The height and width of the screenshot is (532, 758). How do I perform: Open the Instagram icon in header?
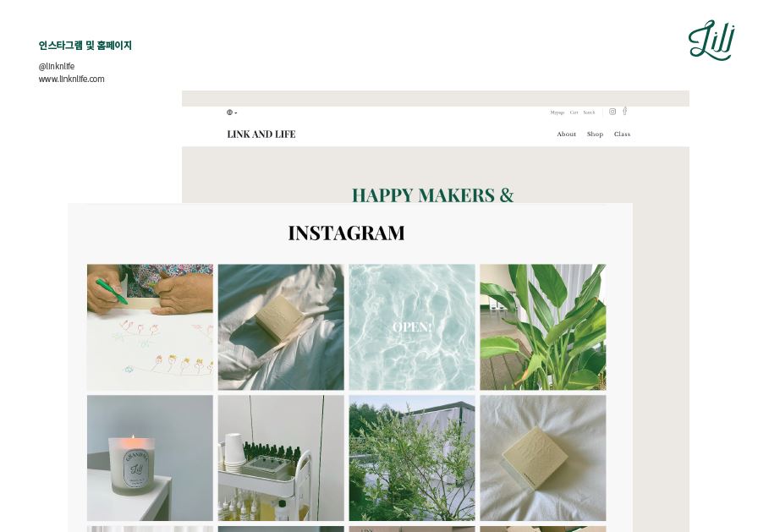coord(612,112)
